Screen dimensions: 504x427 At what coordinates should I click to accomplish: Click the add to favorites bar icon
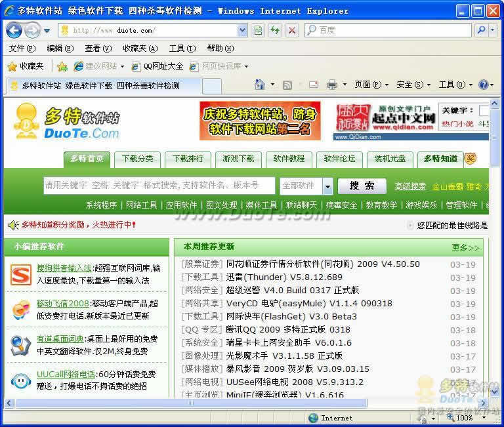click(62, 66)
